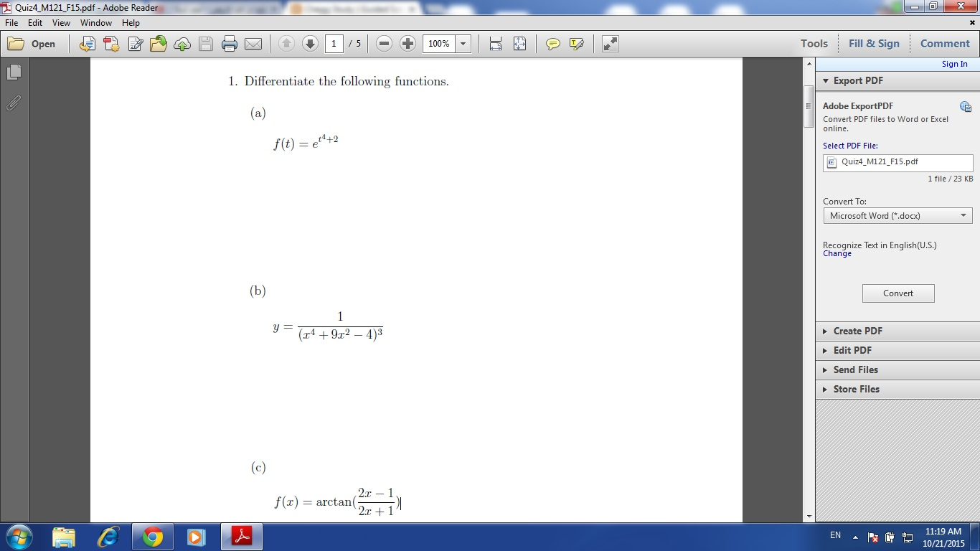Expand the Create PDF section
This screenshot has width=980, height=551.
pos(859,331)
